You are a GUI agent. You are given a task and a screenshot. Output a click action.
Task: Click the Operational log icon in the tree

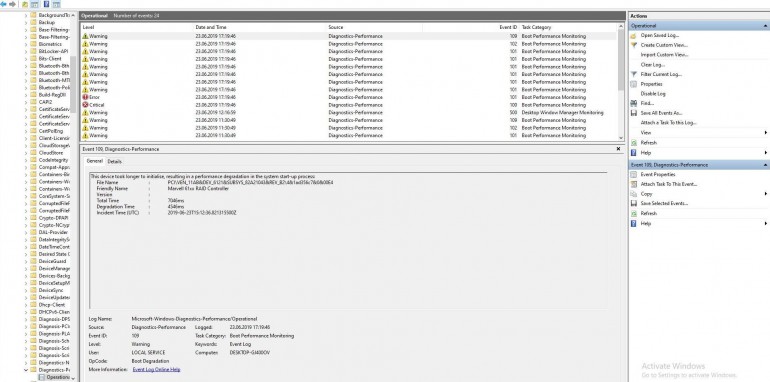(x=42, y=377)
